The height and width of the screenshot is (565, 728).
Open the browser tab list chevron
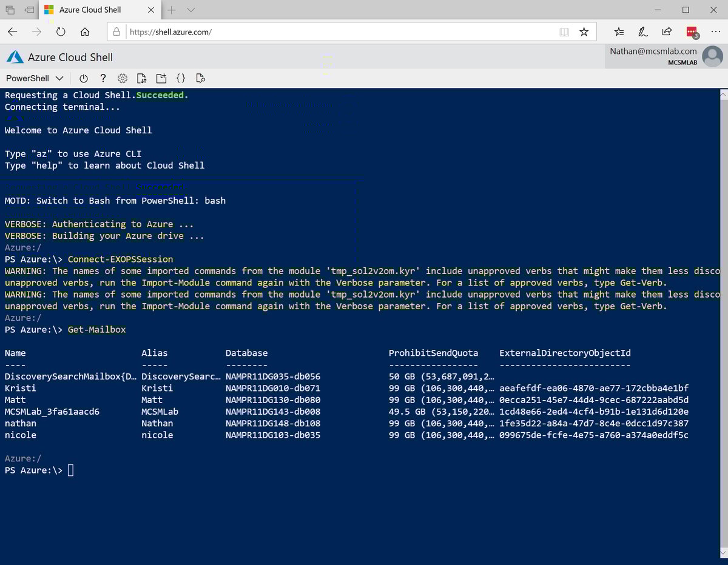191,10
